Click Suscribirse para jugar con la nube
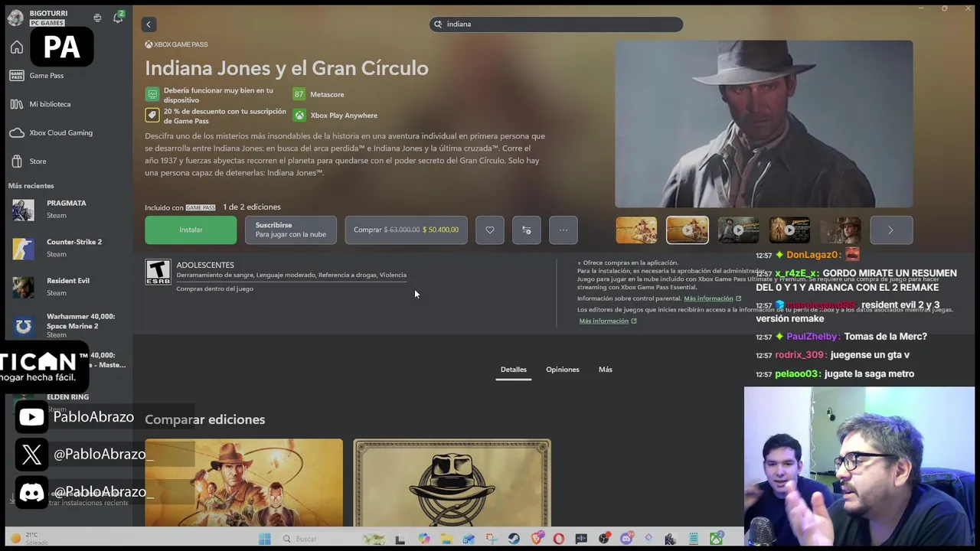980x551 pixels. pos(291,230)
